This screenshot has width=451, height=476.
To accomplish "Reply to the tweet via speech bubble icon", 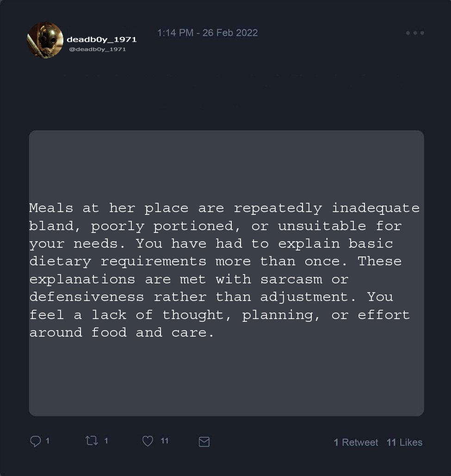I will 36,442.
